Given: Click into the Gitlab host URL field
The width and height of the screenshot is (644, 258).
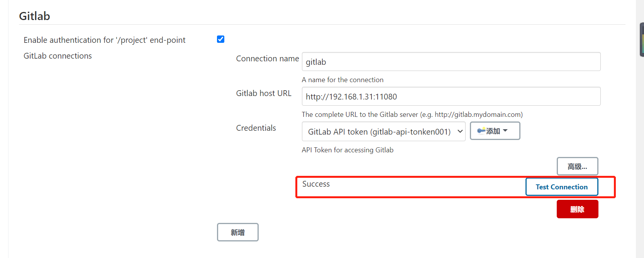Looking at the screenshot, I should pyautogui.click(x=451, y=96).
